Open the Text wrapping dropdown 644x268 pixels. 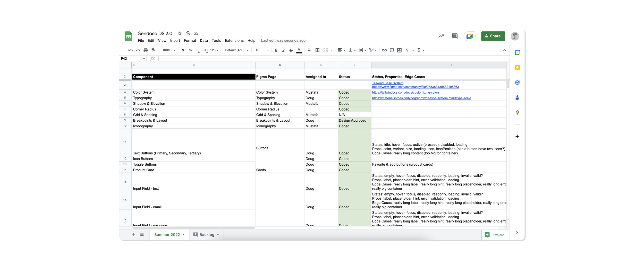(362, 50)
